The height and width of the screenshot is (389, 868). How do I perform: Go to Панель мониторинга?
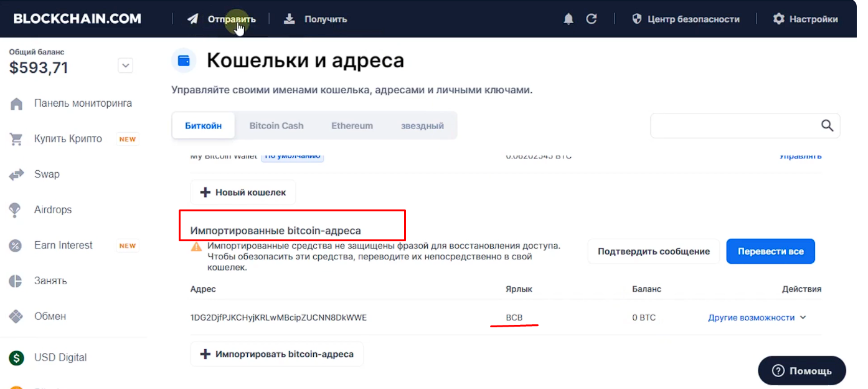(83, 103)
